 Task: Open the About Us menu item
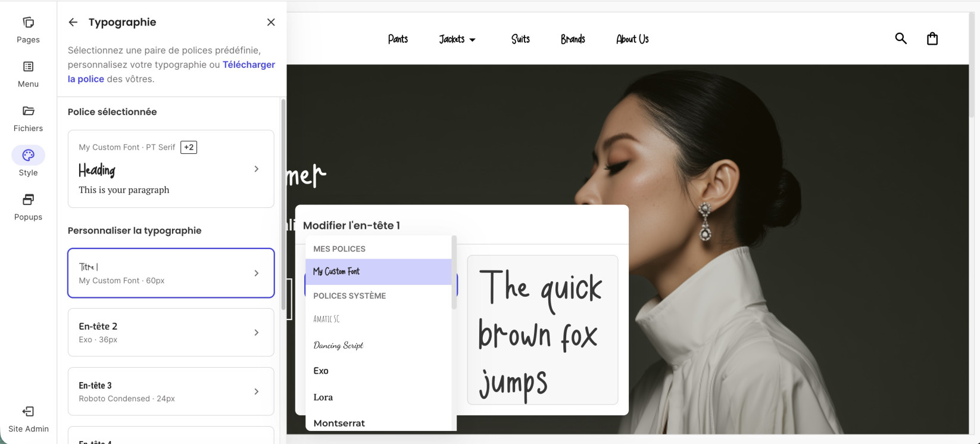632,39
